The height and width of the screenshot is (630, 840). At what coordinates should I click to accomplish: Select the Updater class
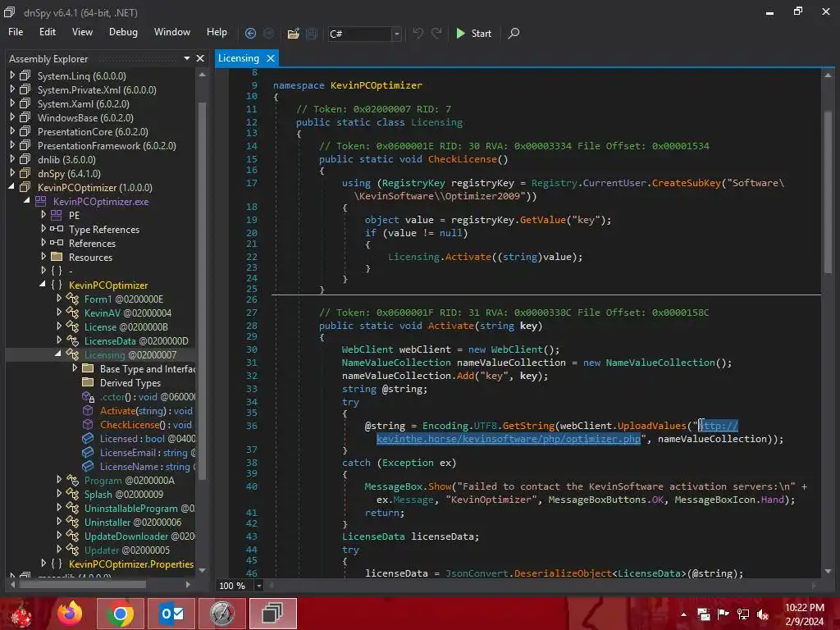click(x=127, y=550)
